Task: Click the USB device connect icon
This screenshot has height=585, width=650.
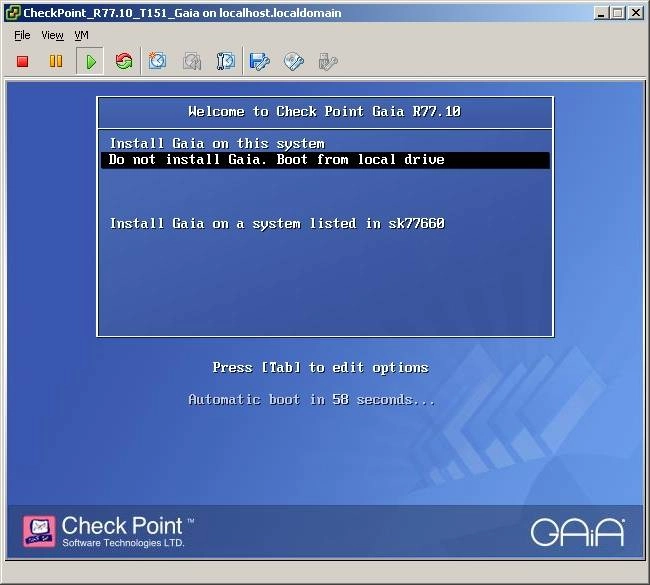Action: (x=327, y=62)
